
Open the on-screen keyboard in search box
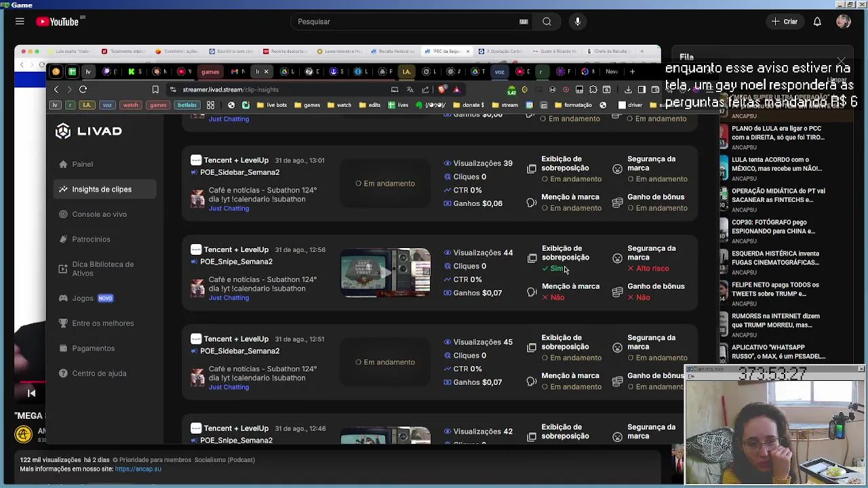[x=524, y=22]
